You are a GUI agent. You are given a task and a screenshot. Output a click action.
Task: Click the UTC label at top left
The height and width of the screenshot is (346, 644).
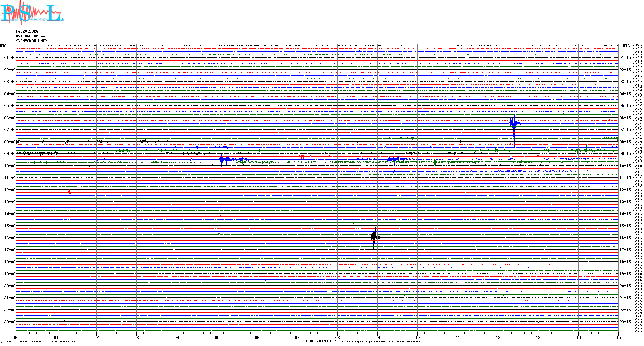pyautogui.click(x=3, y=46)
